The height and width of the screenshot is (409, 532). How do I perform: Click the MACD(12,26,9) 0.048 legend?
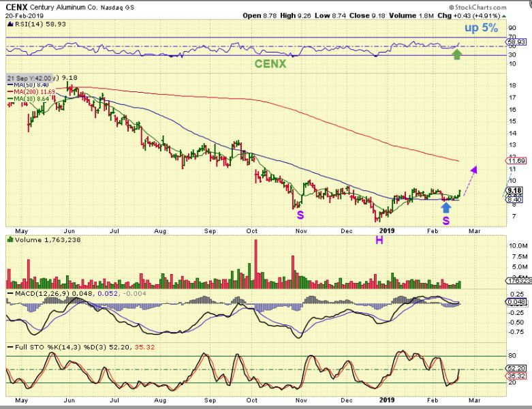point(53,294)
